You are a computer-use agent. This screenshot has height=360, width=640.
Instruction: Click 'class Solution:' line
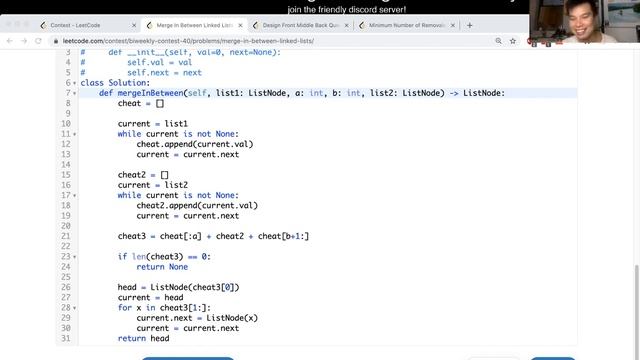115,83
